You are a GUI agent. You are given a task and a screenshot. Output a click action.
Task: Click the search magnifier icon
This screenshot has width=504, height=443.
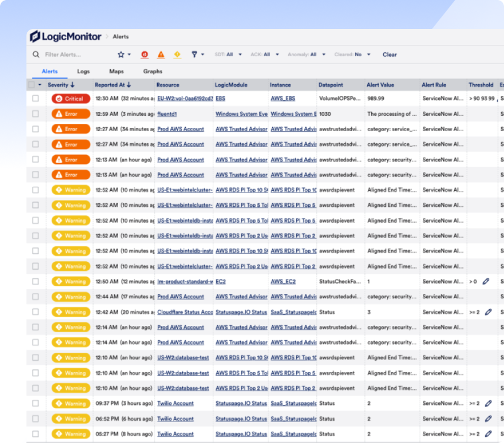tap(36, 55)
